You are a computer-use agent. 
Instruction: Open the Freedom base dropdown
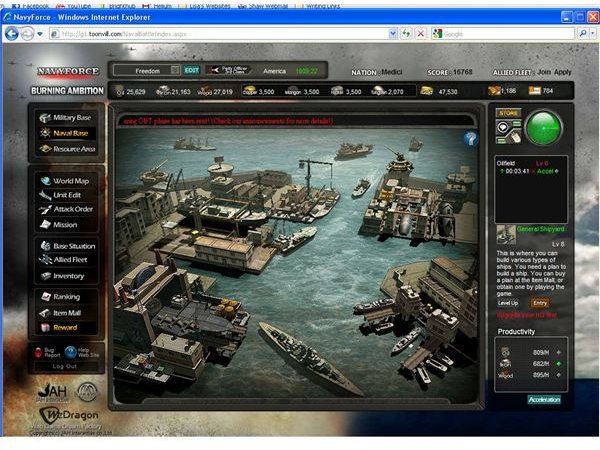pos(175,70)
